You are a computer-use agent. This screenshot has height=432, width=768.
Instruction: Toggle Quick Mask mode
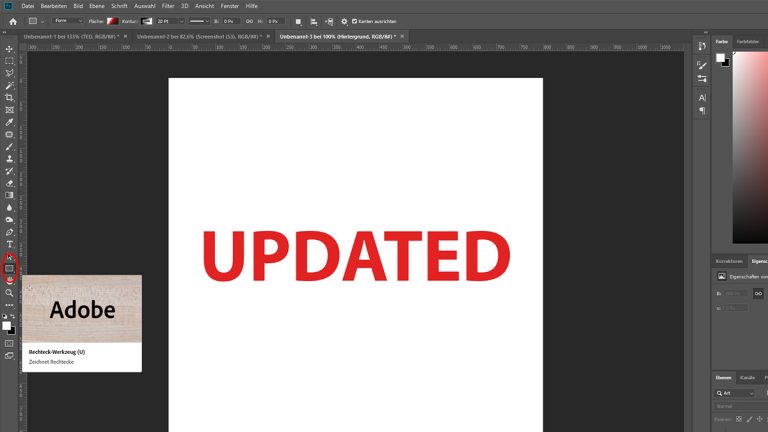9,343
